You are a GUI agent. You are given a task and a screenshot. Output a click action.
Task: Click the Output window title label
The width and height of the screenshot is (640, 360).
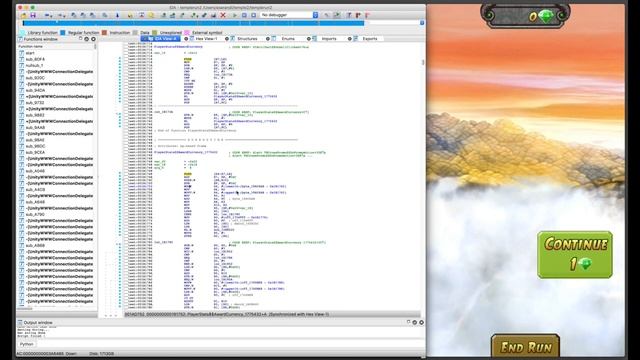click(x=38, y=322)
